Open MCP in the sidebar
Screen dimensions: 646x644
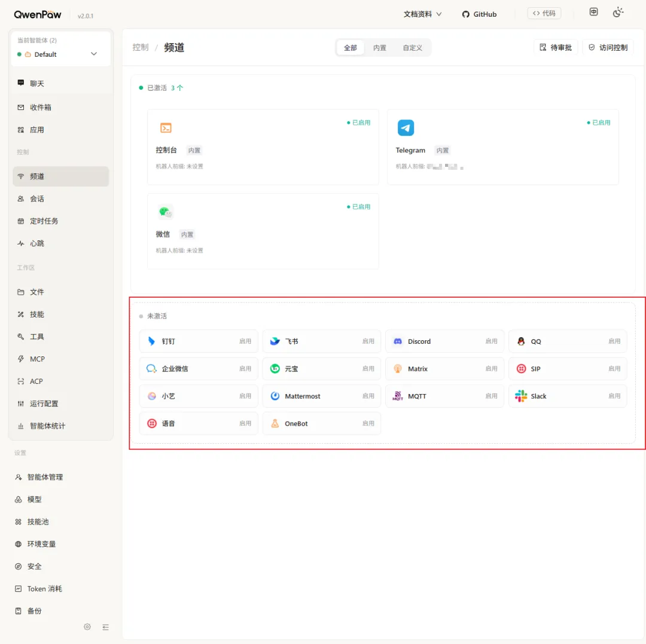60,359
